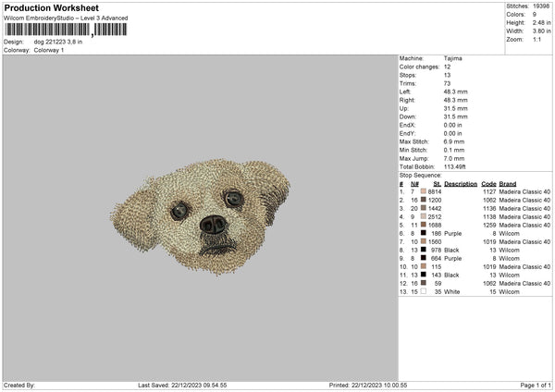The width and height of the screenshot is (555, 392).
Task: Click the Brand column header
Action: 507,183
